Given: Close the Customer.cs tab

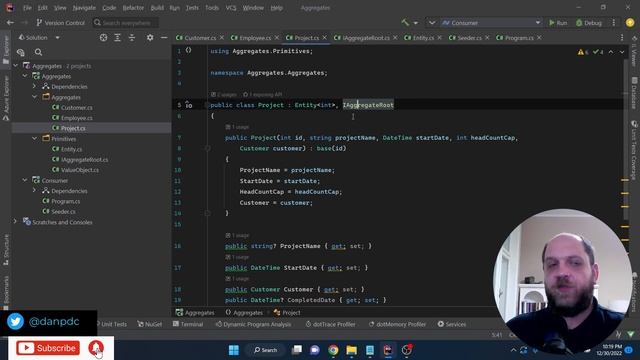Looking at the screenshot, I should click(222, 38).
